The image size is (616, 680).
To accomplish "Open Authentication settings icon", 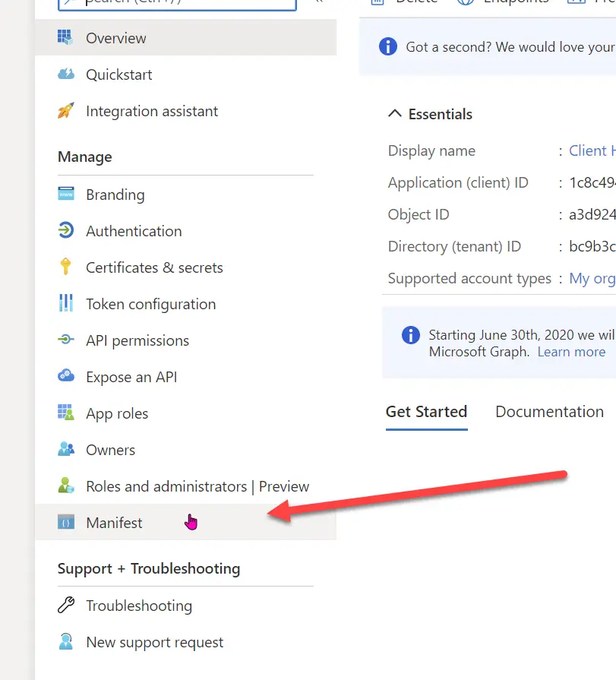I will (66, 230).
